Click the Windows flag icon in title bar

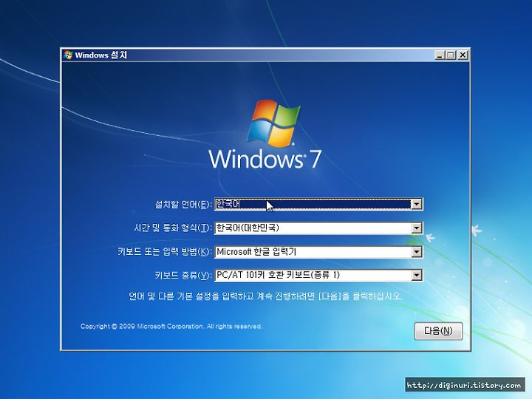[x=68, y=55]
